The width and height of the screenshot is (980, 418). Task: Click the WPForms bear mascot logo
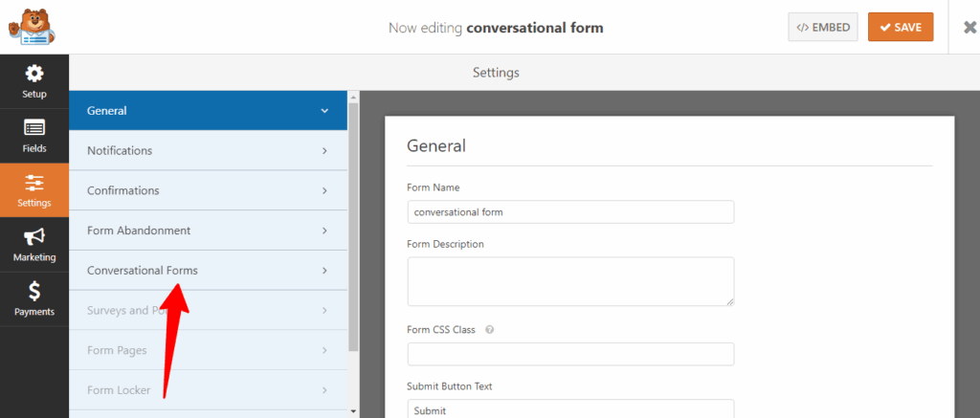(x=32, y=26)
